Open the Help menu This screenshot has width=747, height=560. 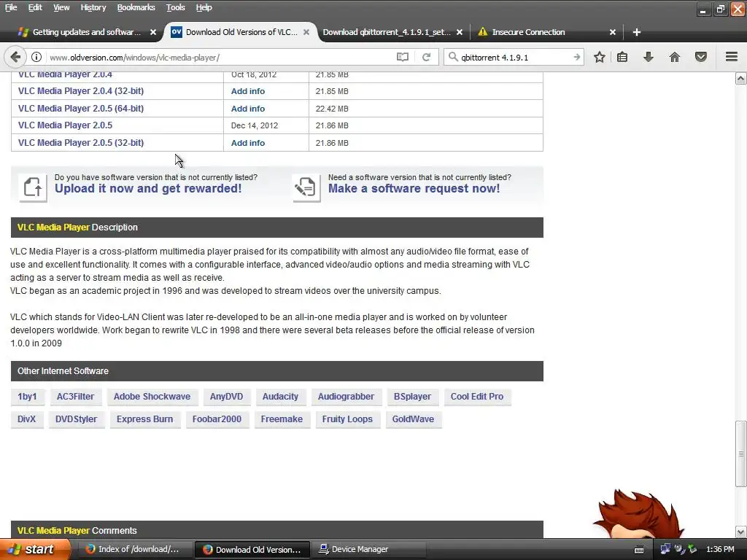pyautogui.click(x=204, y=7)
